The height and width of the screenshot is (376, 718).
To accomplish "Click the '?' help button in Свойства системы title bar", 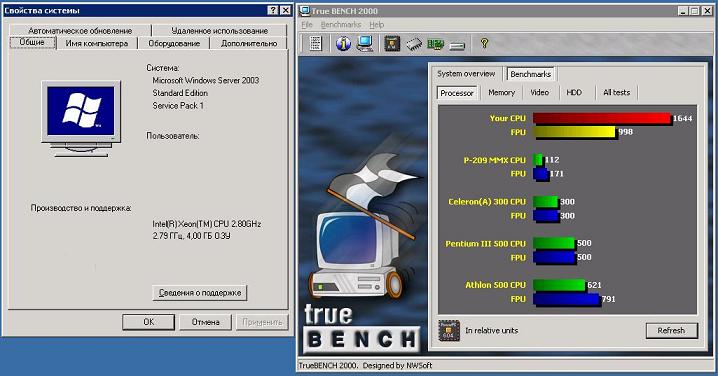I will 272,10.
